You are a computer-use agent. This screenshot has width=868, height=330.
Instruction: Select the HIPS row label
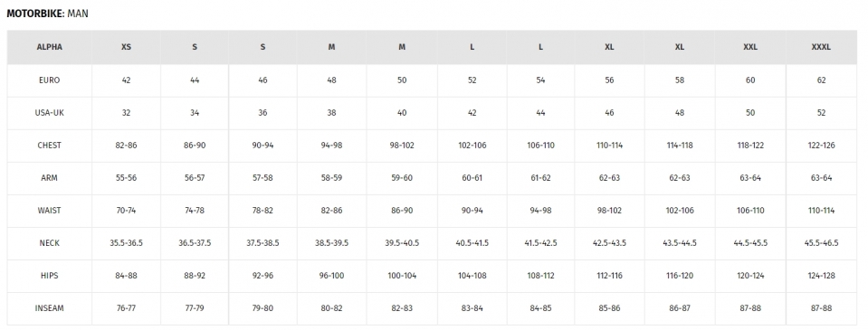[49, 277]
